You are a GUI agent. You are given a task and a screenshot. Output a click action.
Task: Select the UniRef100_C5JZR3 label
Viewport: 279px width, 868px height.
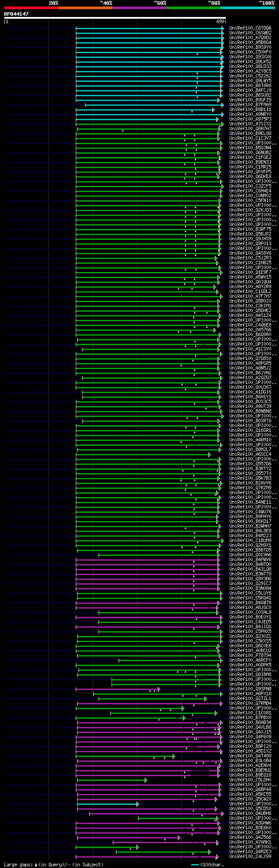[250, 258]
